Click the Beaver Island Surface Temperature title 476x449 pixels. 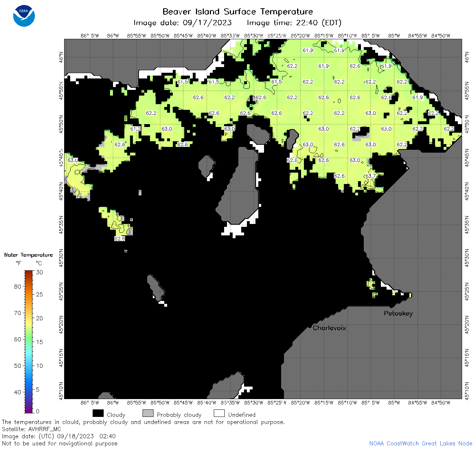click(x=238, y=11)
